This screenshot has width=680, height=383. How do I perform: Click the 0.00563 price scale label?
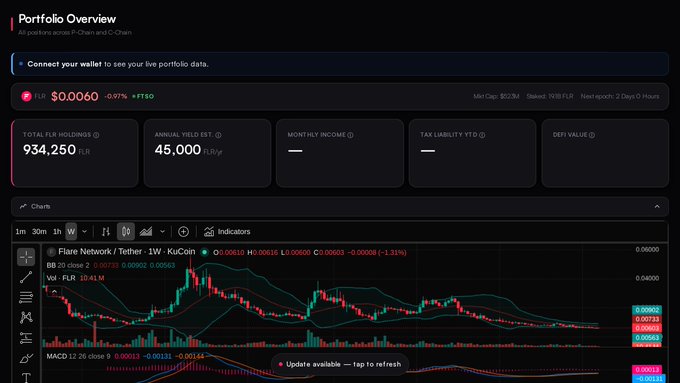[647, 337]
